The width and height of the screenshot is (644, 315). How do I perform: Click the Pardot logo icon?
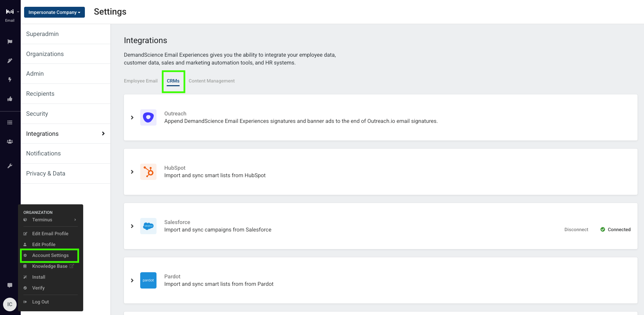point(148,280)
